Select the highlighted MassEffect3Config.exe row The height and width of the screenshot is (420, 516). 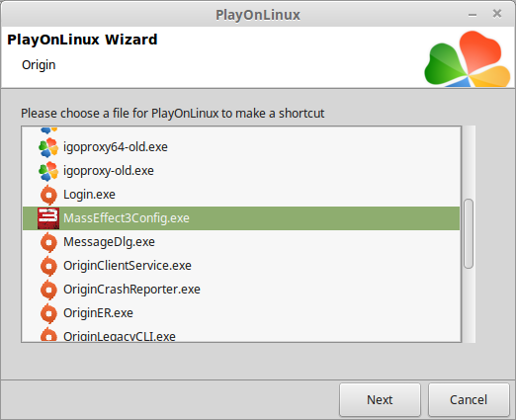[x=241, y=218]
